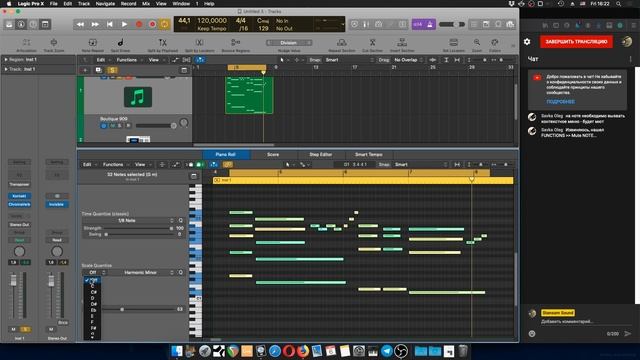Expand the Region inspector disclosure triangle

6,60
